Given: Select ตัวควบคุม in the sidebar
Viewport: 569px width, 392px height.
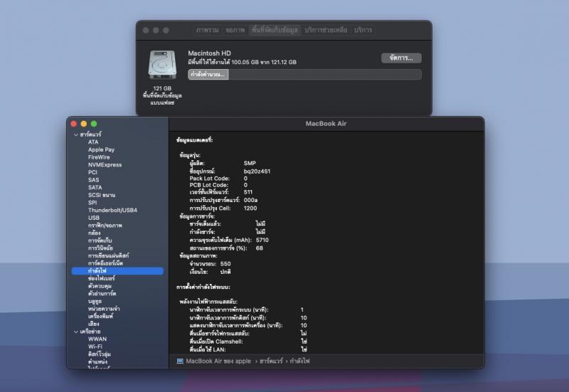Looking at the screenshot, I should [100, 287].
